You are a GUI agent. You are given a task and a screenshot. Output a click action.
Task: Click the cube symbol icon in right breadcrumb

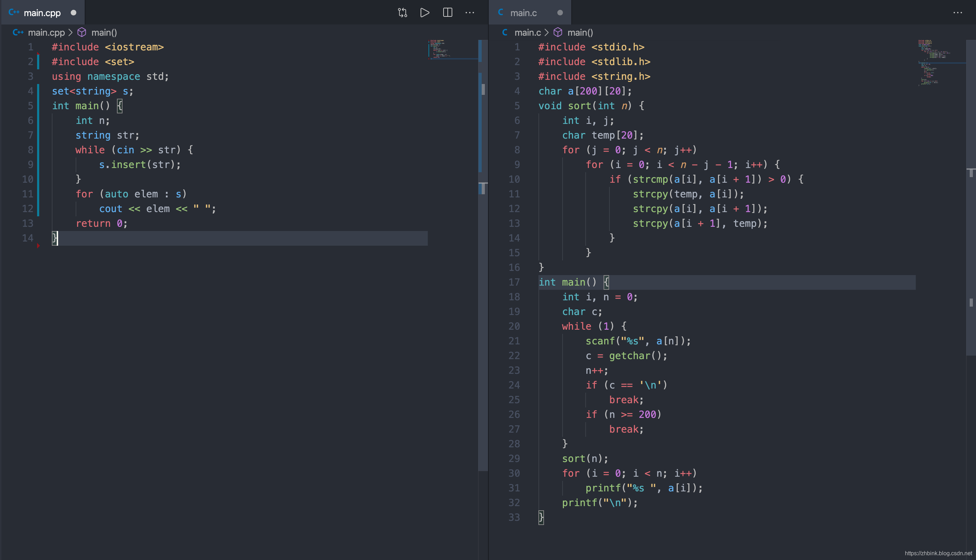pos(558,32)
